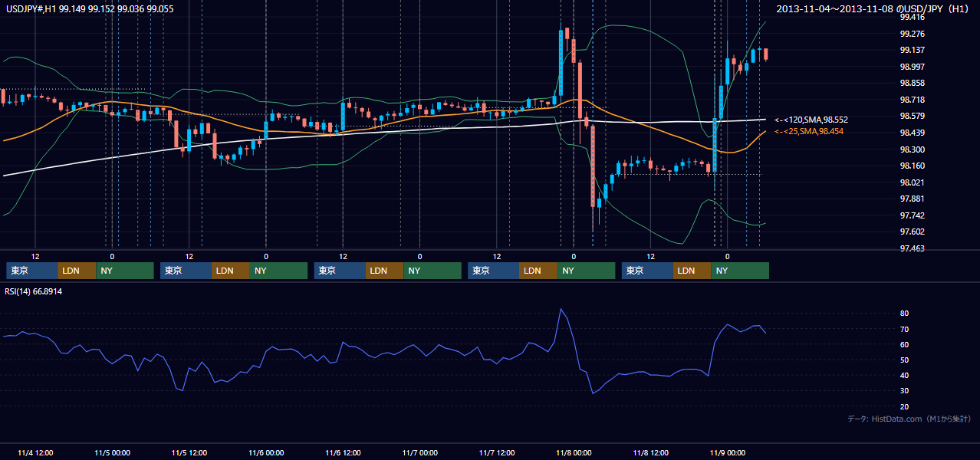Click the 97.463 price axis label
The width and height of the screenshot is (980, 460).
[x=912, y=248]
